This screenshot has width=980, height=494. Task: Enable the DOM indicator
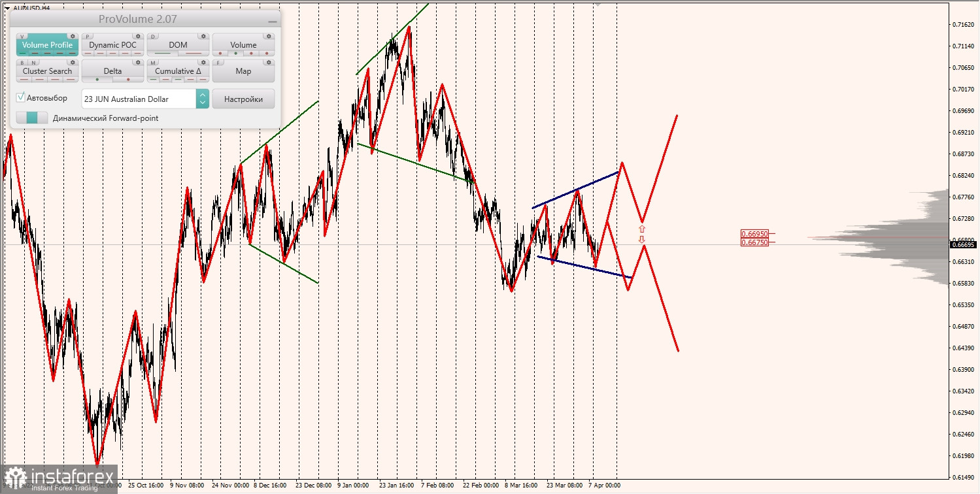[178, 45]
